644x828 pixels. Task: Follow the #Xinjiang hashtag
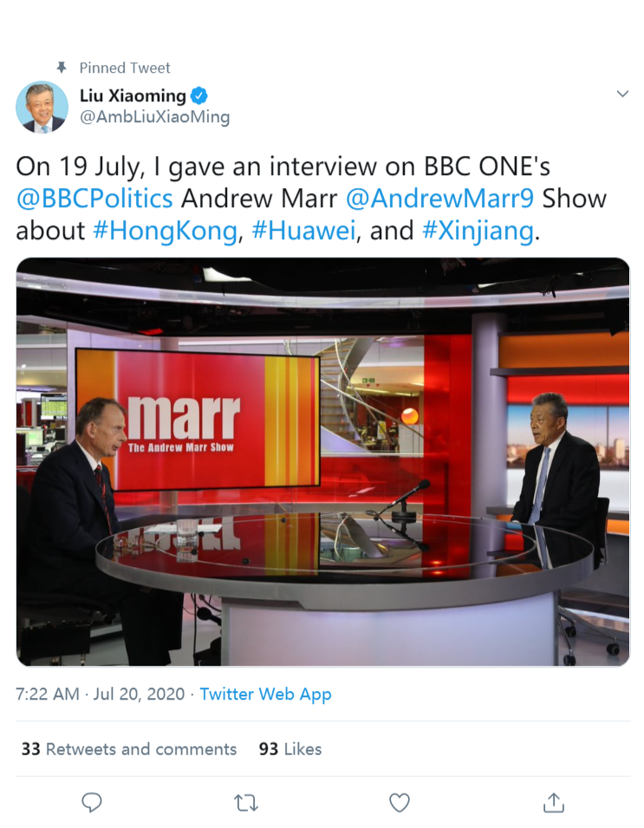point(478,231)
